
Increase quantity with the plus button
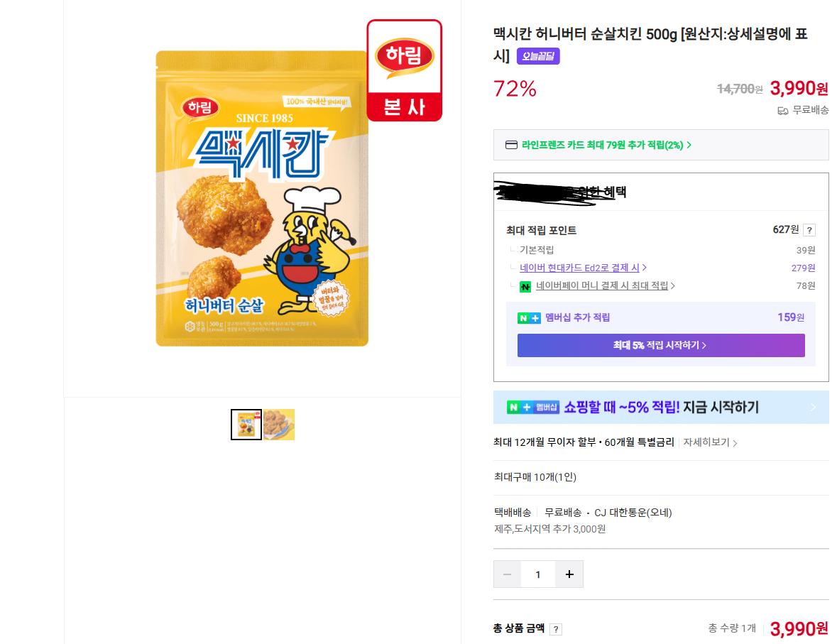pos(569,574)
